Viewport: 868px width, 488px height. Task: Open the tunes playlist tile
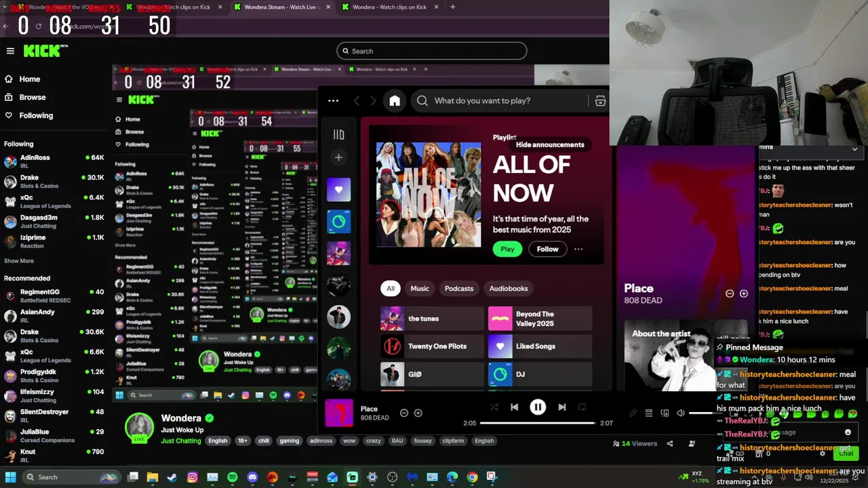[x=432, y=319]
